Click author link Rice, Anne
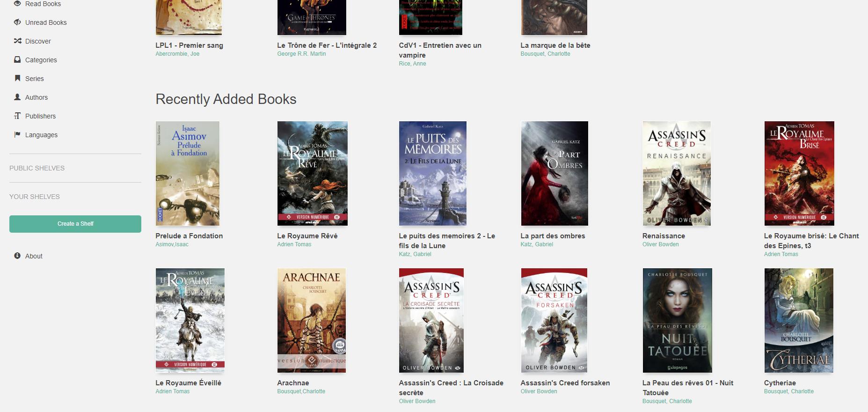This screenshot has width=868, height=412. tap(412, 64)
